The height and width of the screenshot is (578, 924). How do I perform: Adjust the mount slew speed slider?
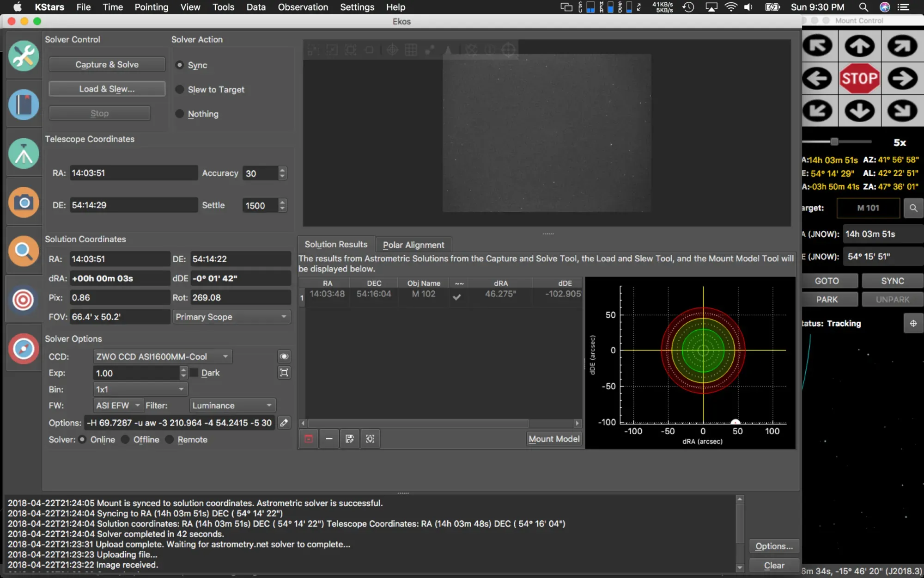click(x=834, y=141)
